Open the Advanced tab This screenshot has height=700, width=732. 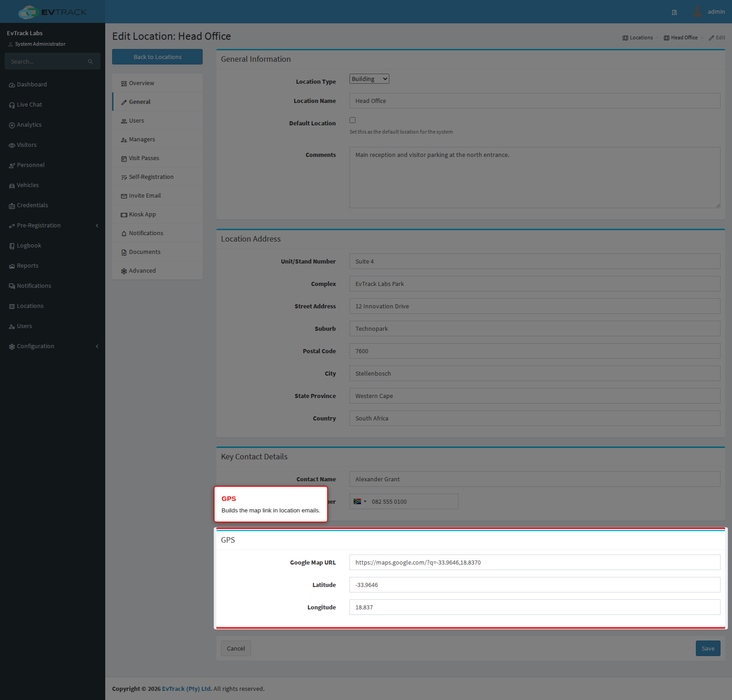tap(157, 271)
